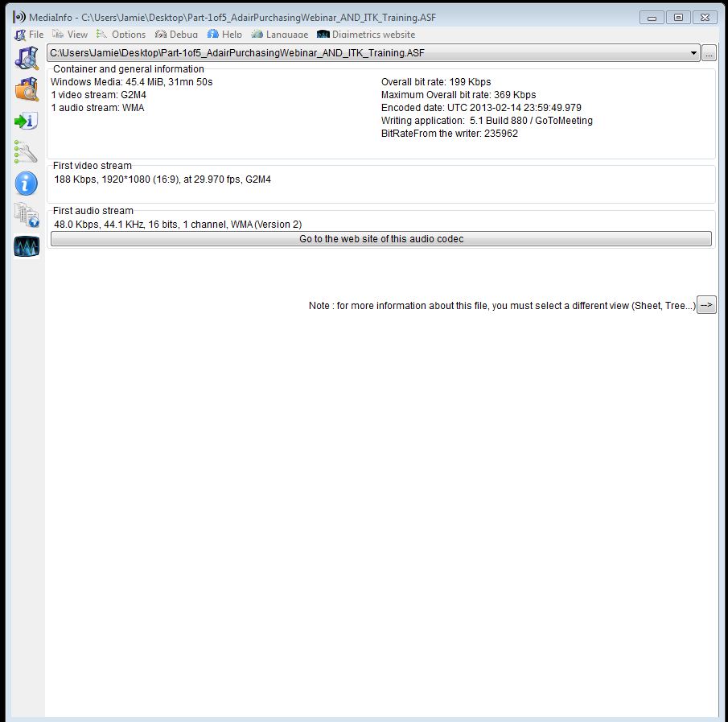Click "Windows Media: 45.4 MiB, 31mn 50s" text
Image resolution: width=728 pixels, height=722 pixels.
point(131,82)
